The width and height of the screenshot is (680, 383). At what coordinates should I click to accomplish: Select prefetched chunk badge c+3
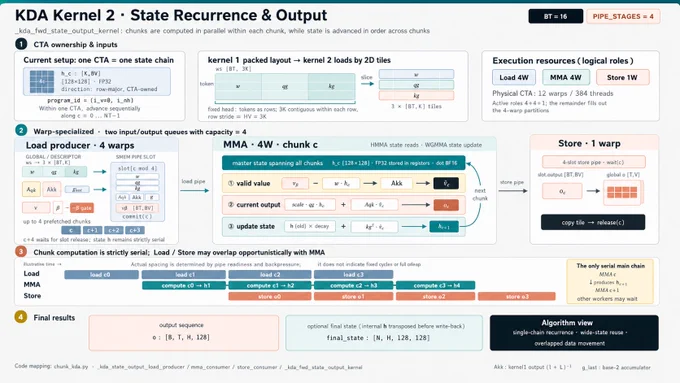tap(134, 230)
